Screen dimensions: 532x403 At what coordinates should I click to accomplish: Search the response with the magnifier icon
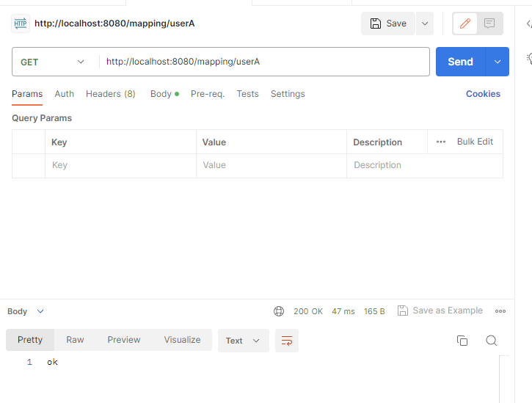[x=492, y=341]
